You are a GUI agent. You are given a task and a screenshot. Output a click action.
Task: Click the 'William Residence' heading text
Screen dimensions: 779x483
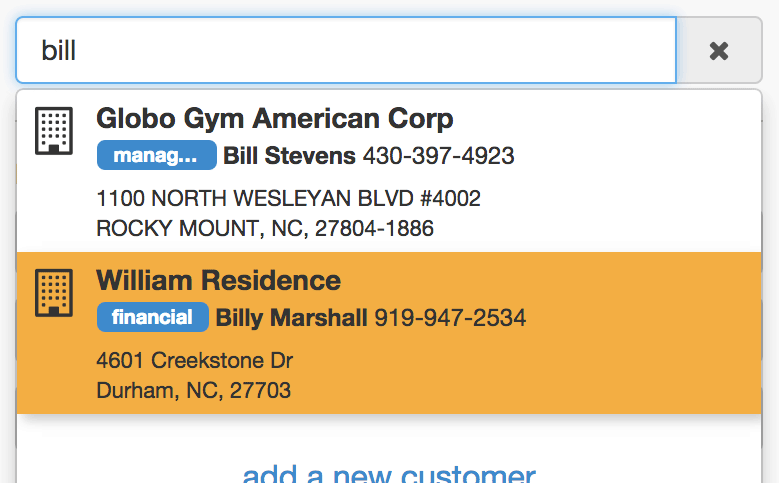tap(219, 280)
